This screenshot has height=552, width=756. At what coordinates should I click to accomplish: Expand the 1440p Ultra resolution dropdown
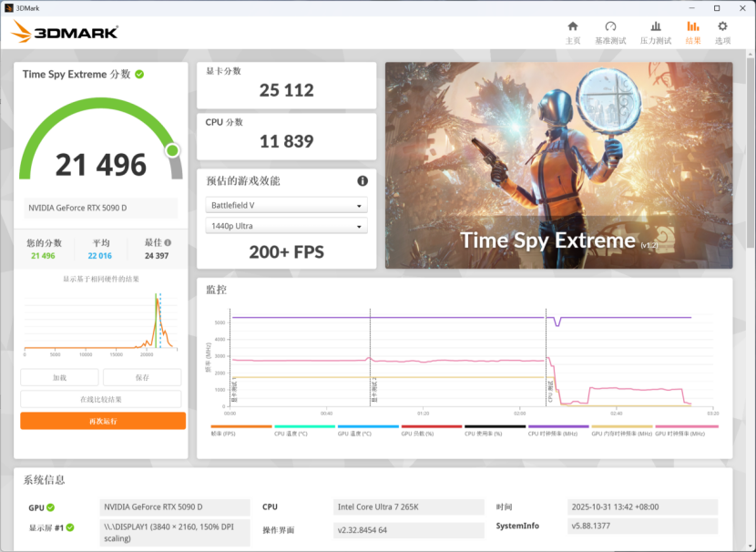tap(286, 225)
